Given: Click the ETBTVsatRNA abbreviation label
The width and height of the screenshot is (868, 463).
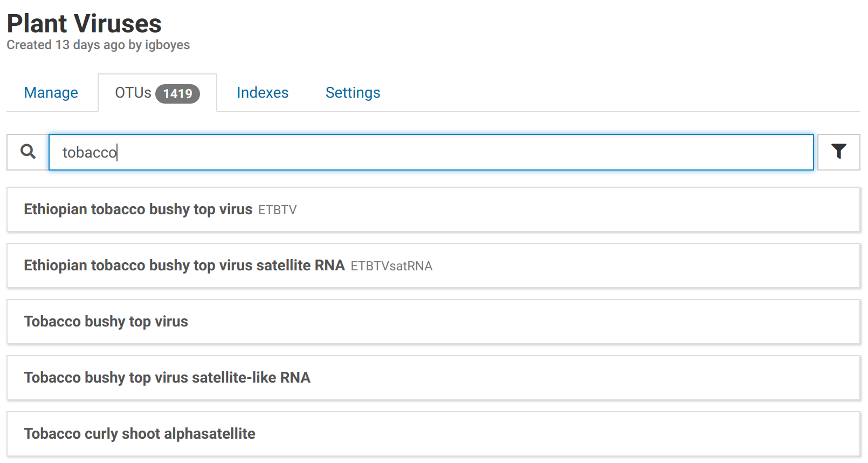Looking at the screenshot, I should [x=391, y=266].
